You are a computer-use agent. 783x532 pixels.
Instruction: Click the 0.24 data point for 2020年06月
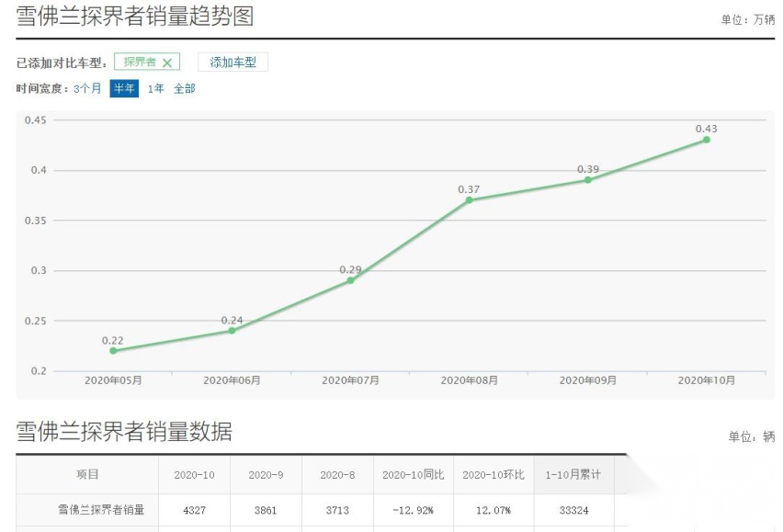pos(232,331)
